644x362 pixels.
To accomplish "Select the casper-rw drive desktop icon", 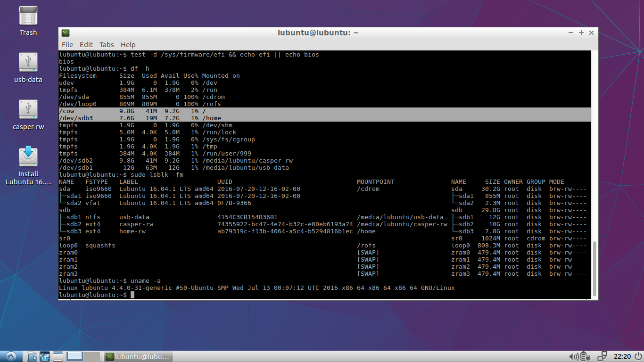I will (x=28, y=115).
